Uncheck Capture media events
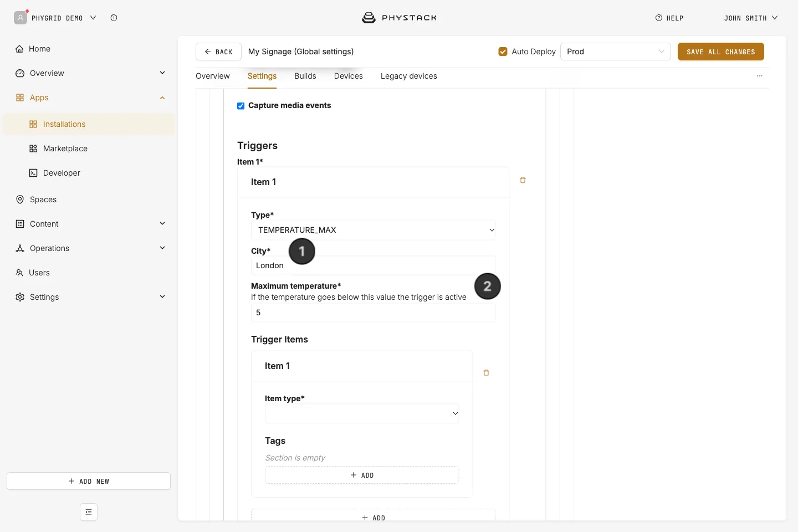The height and width of the screenshot is (532, 798). pyautogui.click(x=241, y=106)
